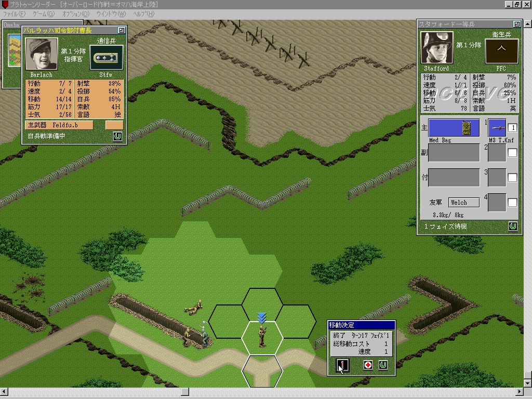532x399 pixels.
Task: Click the PFC rank chevron insignia
Action: pos(501,51)
